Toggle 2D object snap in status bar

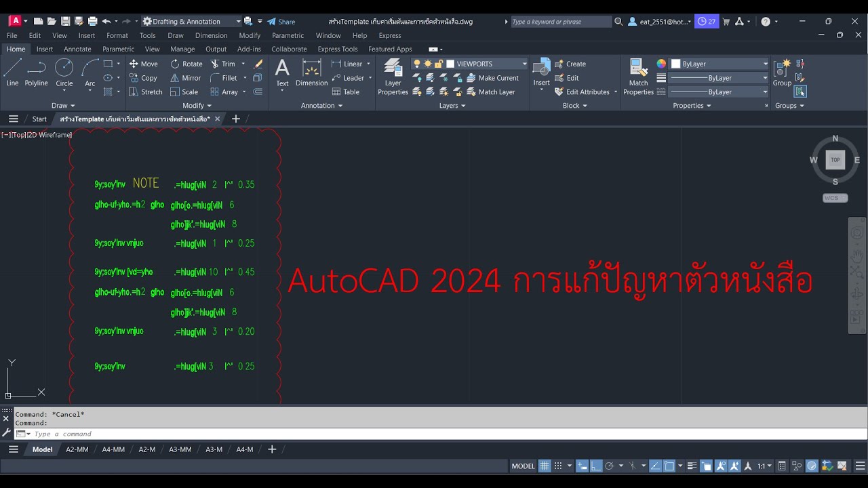pyautogui.click(x=669, y=466)
